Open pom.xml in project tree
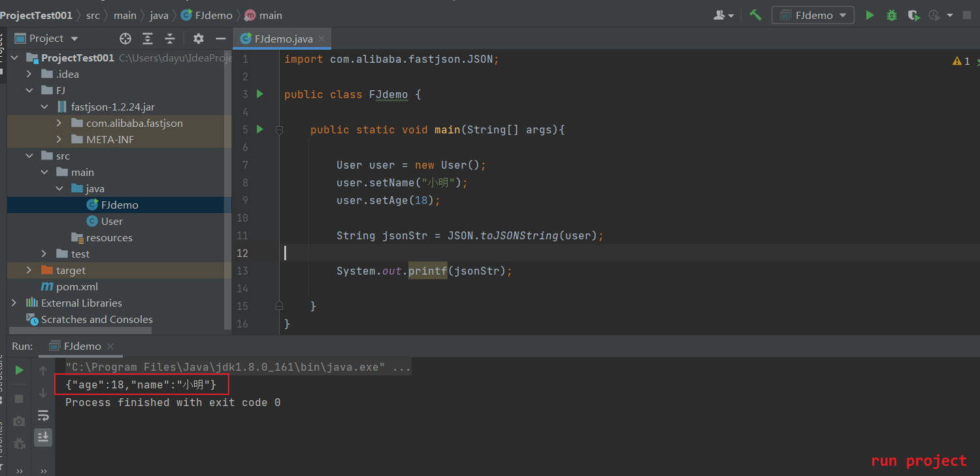Screen dimensions: 980x476 pos(69,286)
